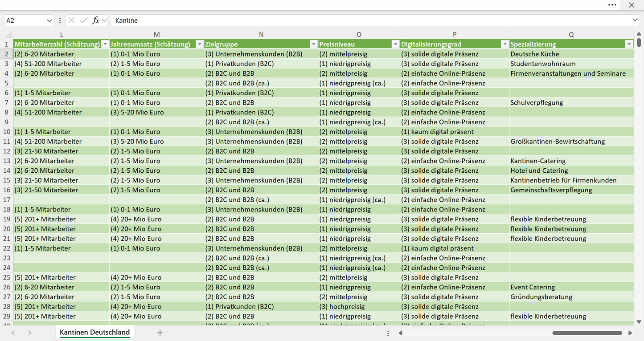Go to previous sheet arrow

[13, 333]
